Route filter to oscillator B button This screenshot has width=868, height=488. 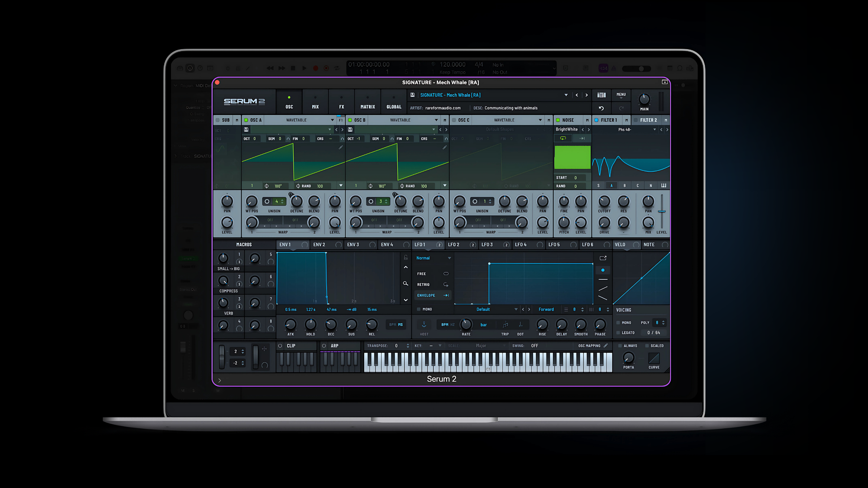tap(625, 185)
